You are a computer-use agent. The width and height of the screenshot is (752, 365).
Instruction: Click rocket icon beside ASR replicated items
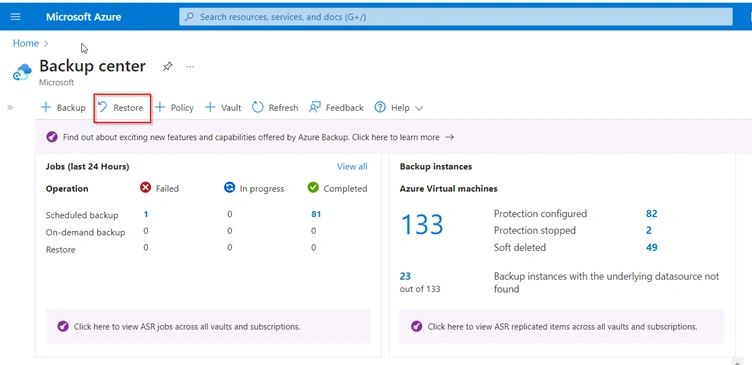[x=417, y=327]
